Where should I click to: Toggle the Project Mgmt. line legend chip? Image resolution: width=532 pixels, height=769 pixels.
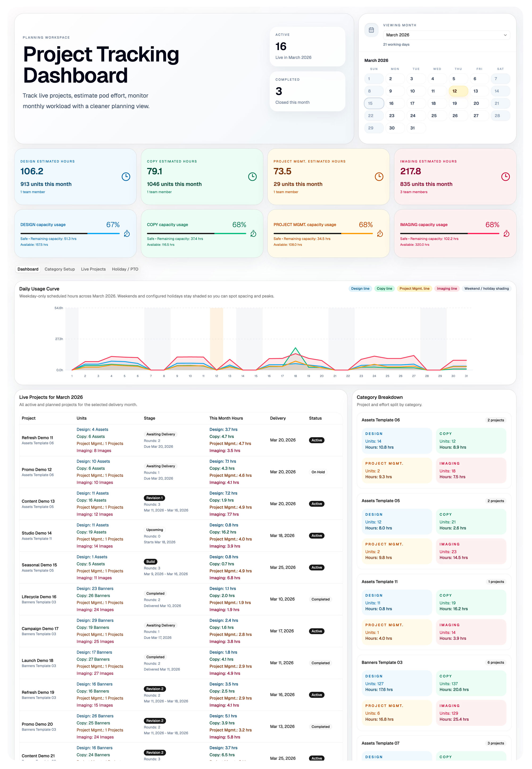[414, 288]
